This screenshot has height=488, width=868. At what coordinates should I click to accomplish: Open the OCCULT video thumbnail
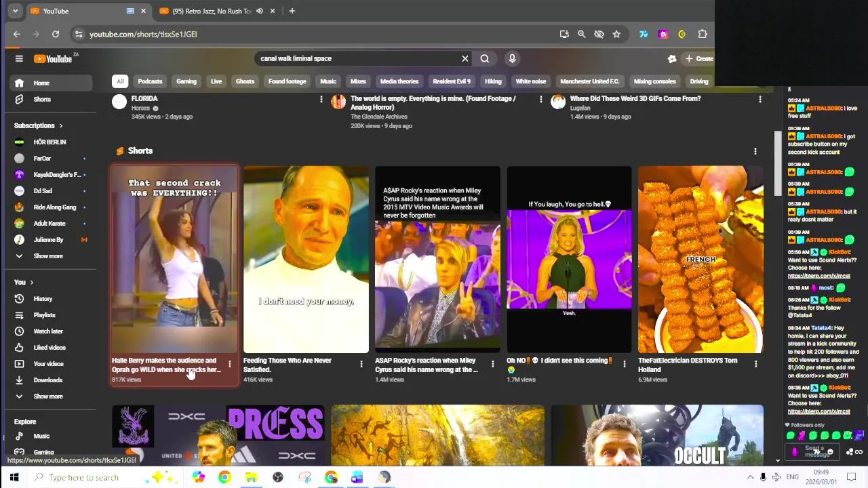657,436
